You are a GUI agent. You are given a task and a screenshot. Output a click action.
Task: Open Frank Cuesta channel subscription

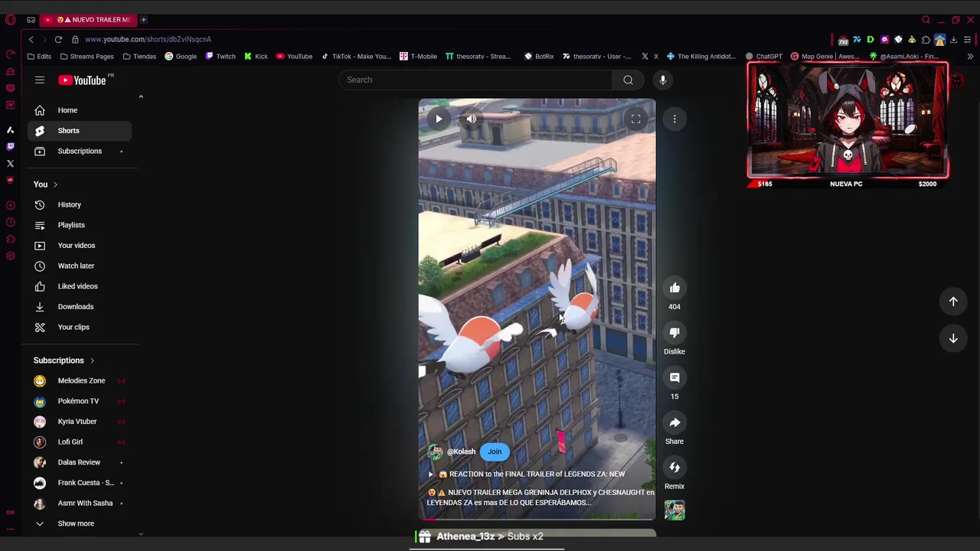tap(80, 483)
